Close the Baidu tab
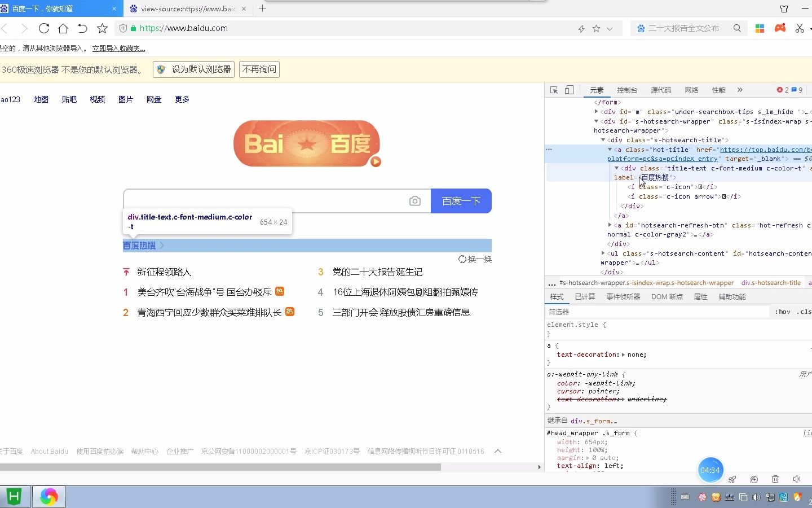 tap(114, 9)
